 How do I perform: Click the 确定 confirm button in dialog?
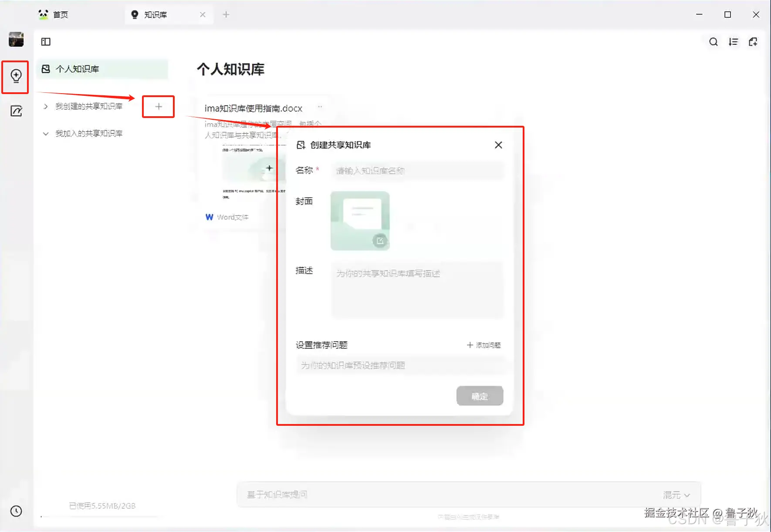[480, 396]
